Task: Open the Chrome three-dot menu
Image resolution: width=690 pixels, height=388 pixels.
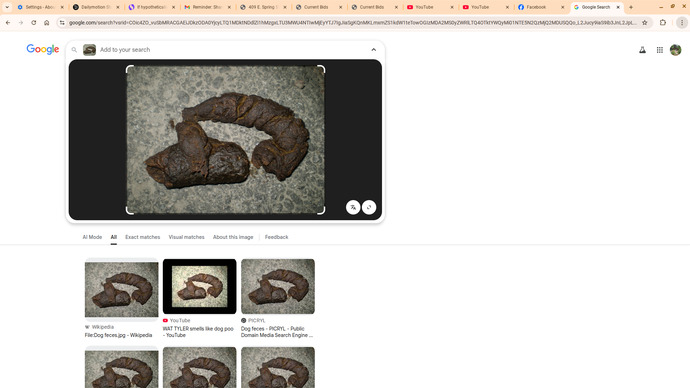Action: click(682, 22)
